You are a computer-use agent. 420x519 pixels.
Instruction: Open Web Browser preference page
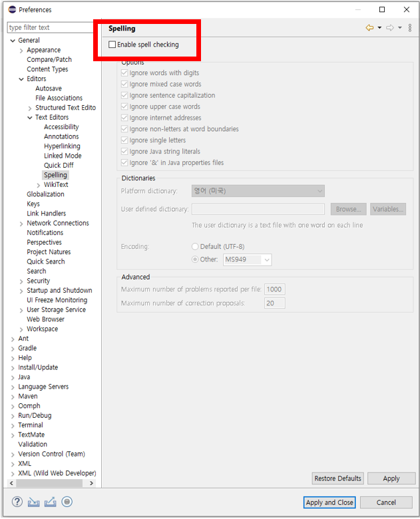45,319
